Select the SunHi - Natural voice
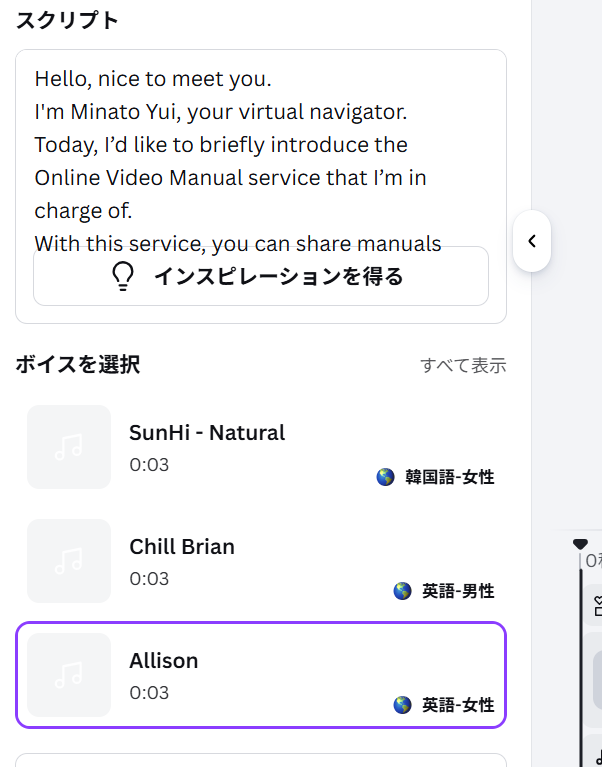 [x=261, y=447]
